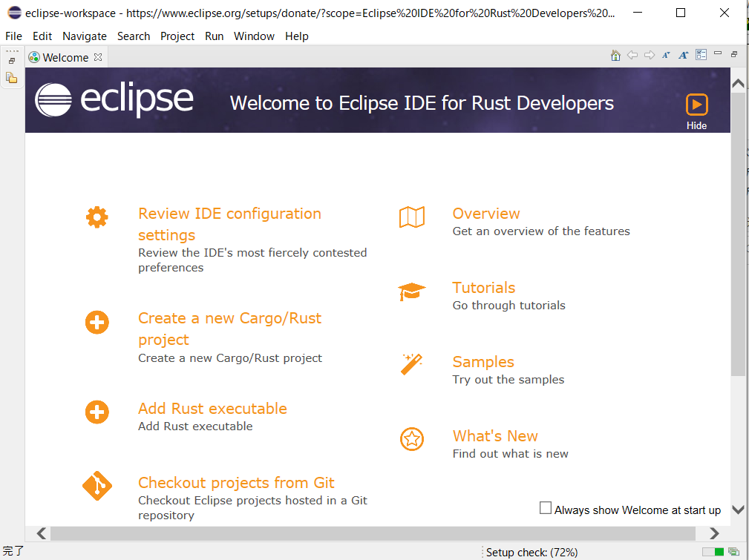Open the Customize page icon in toolbar
This screenshot has height=560, width=749.
(701, 55)
